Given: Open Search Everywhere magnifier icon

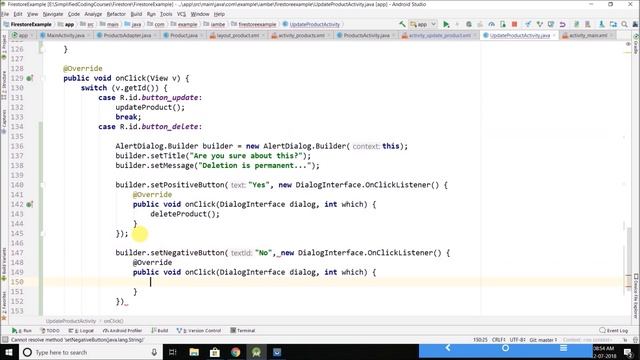Looking at the screenshot, I should click(x=624, y=24).
